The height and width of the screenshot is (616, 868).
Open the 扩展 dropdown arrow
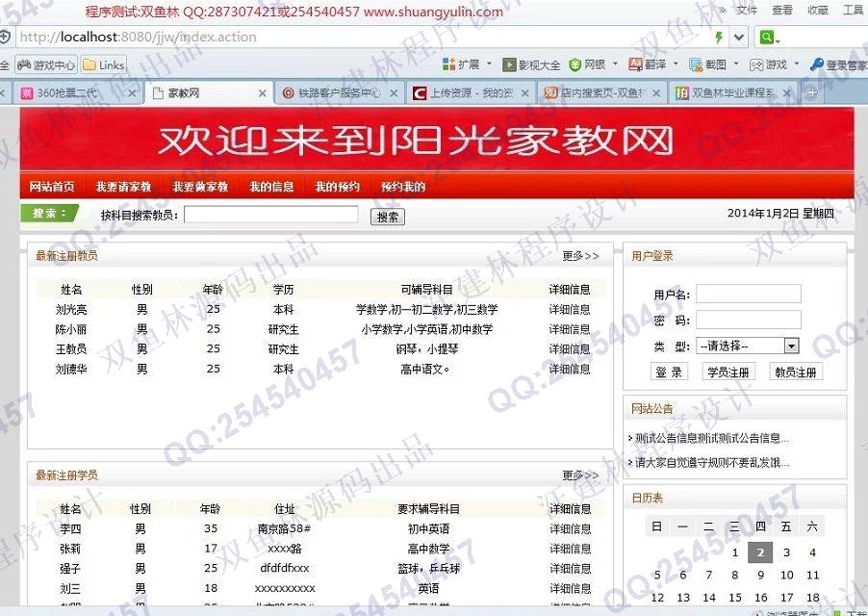(489, 64)
